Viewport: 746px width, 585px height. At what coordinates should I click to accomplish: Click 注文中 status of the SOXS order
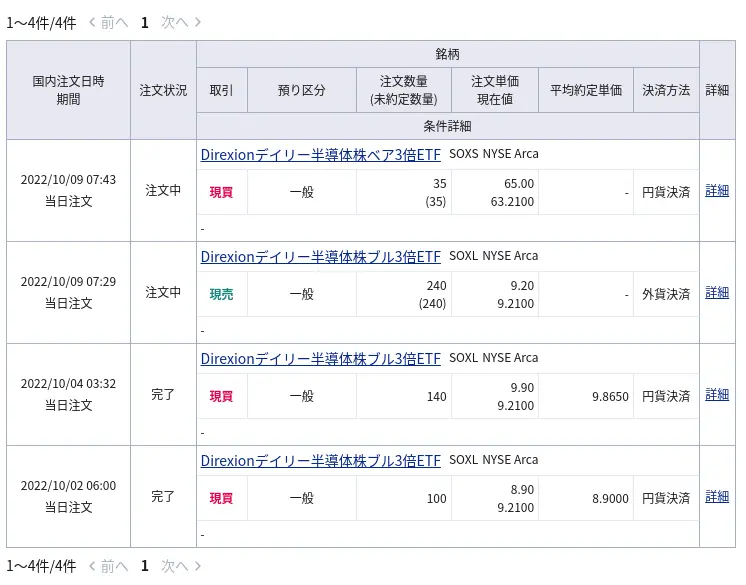coord(163,191)
